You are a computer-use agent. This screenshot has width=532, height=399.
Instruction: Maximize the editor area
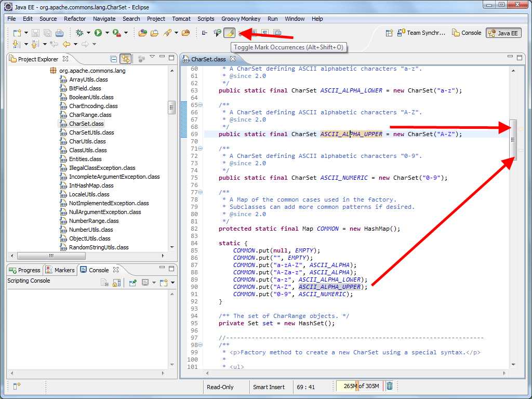(x=520, y=57)
